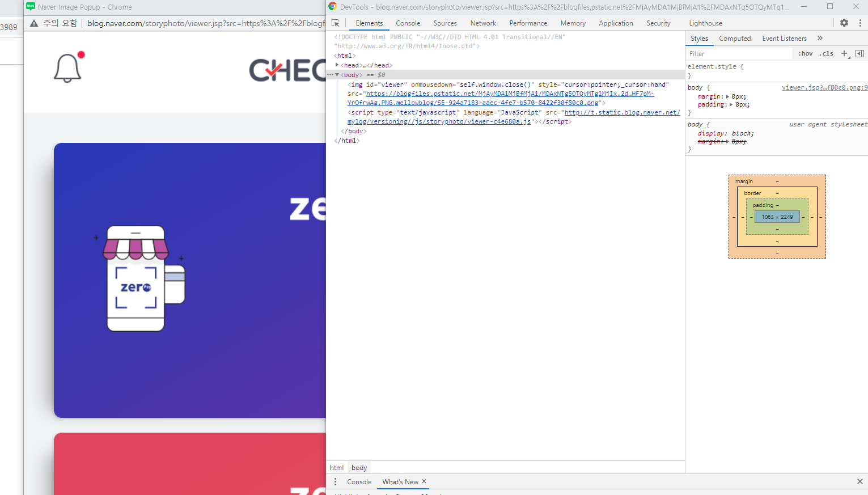
Task: Maximize the DevTools window
Action: click(830, 6)
